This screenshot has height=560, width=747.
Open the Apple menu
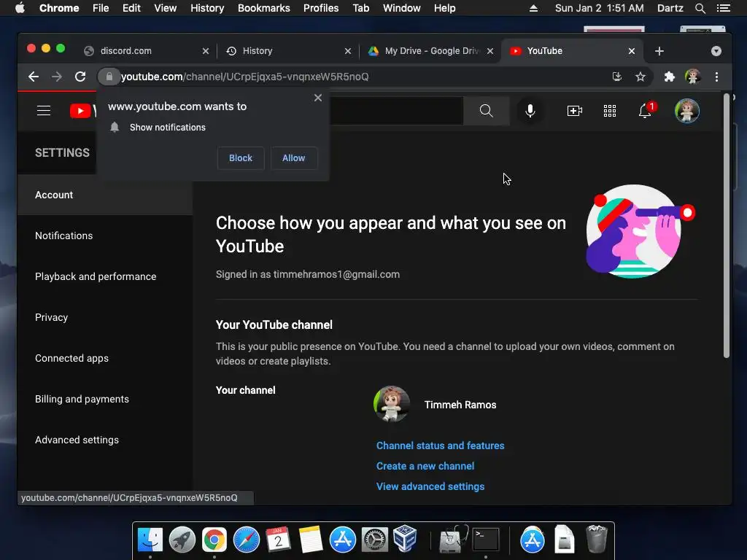[x=20, y=8]
